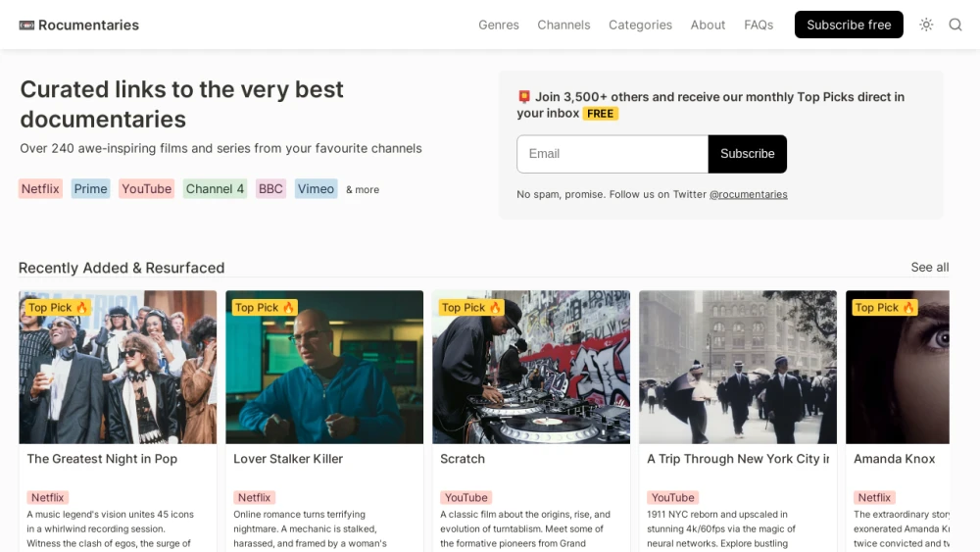The image size is (980, 552).
Task: Click the See all link
Action: point(929,268)
